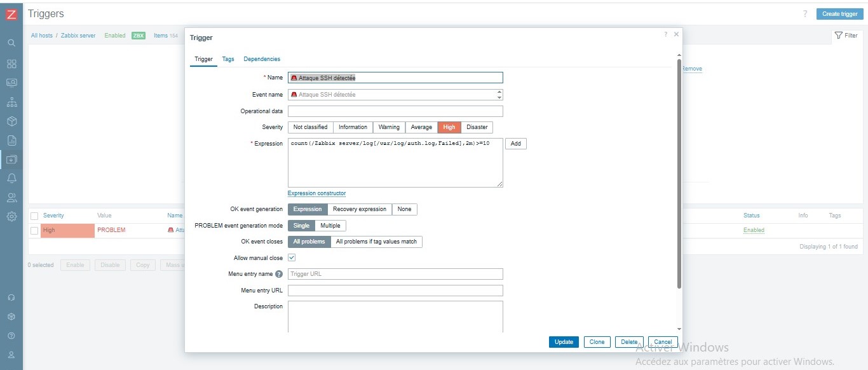Set severity to Information
This screenshot has width=868, height=370.
pos(353,127)
